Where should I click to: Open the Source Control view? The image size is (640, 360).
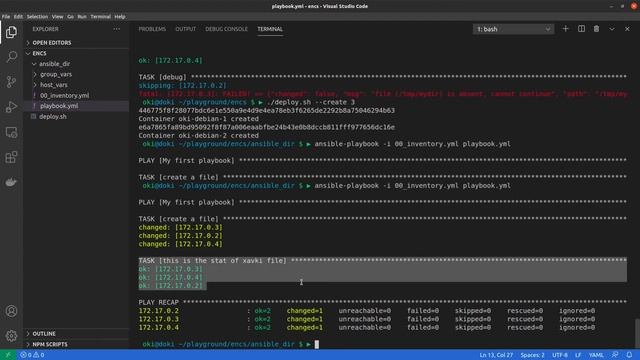click(x=11, y=82)
